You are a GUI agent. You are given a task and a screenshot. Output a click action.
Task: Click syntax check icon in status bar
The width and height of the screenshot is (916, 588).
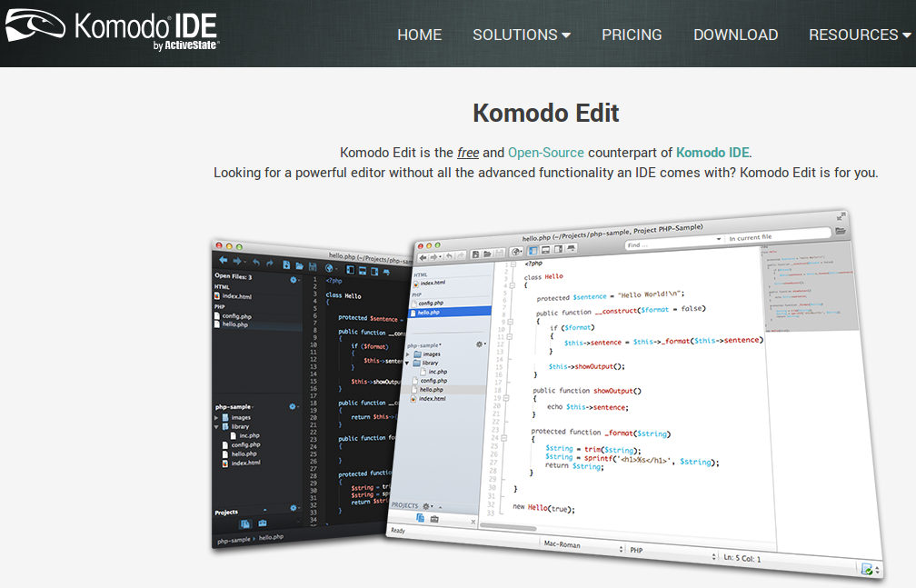[867, 569]
